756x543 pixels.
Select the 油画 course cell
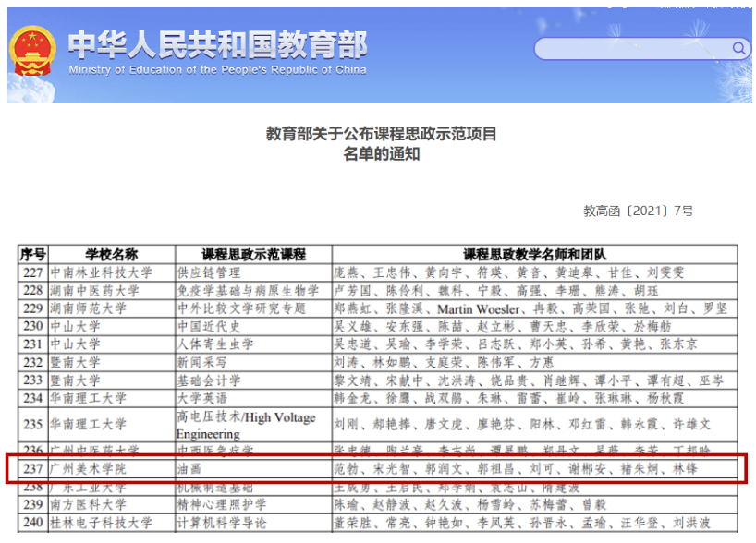(x=189, y=468)
